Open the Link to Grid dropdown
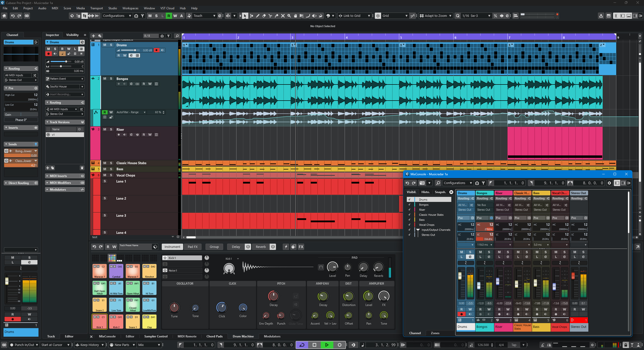Image resolution: width=644 pixels, height=350 pixels. point(354,16)
